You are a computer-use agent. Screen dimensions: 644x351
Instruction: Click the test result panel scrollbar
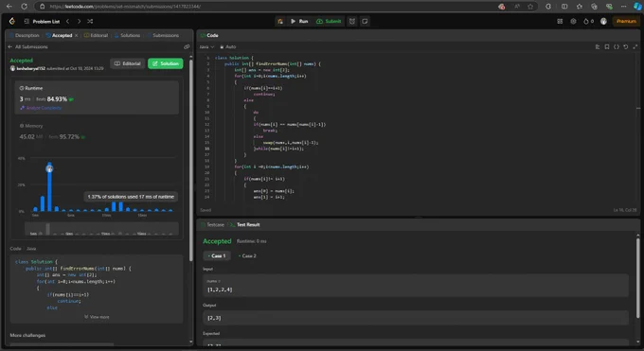637,277
